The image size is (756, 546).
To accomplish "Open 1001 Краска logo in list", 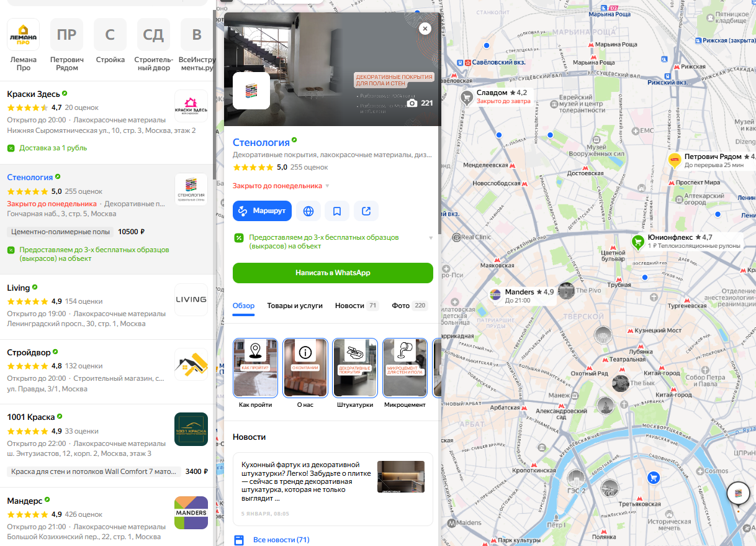I will (x=191, y=429).
